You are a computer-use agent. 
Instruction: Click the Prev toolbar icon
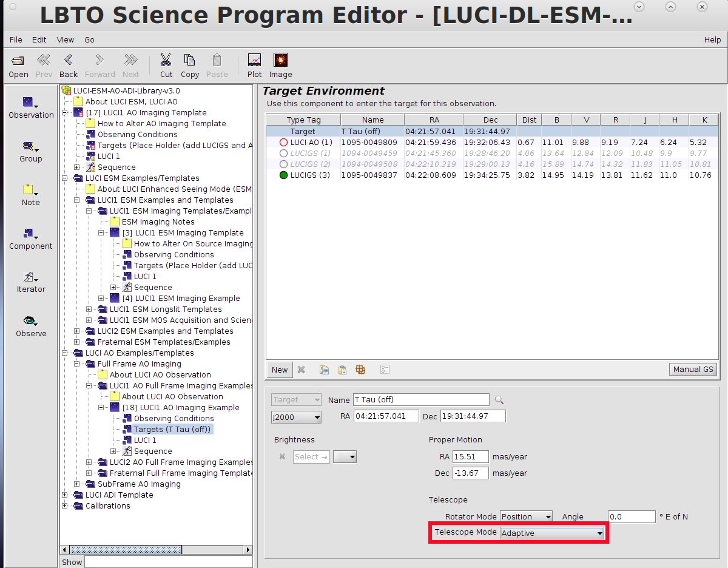pyautogui.click(x=44, y=60)
